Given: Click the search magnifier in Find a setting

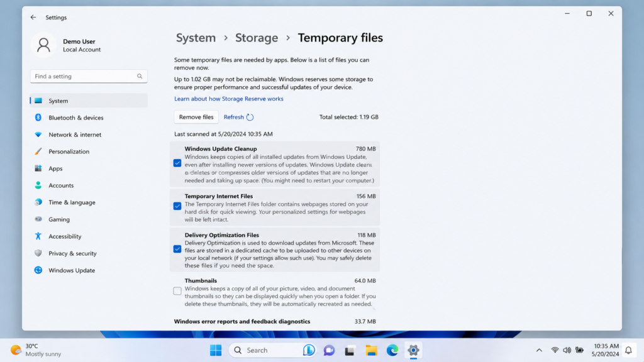Looking at the screenshot, I should tap(140, 76).
